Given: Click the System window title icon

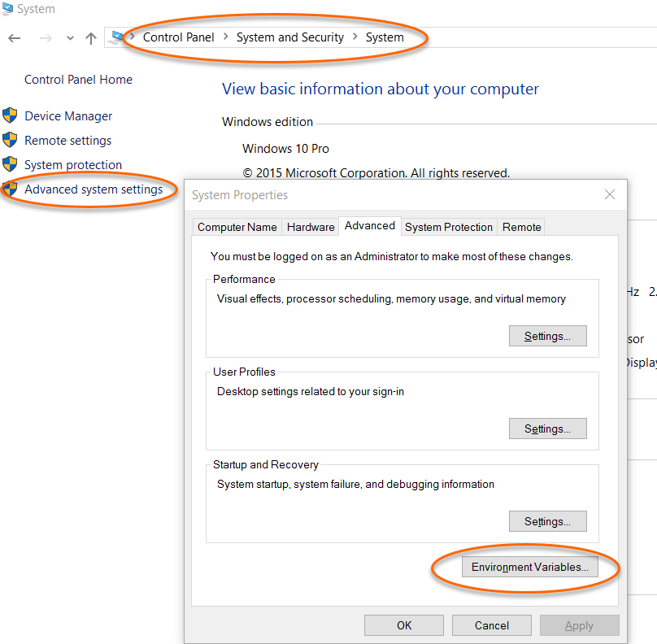Looking at the screenshot, I should [7, 8].
